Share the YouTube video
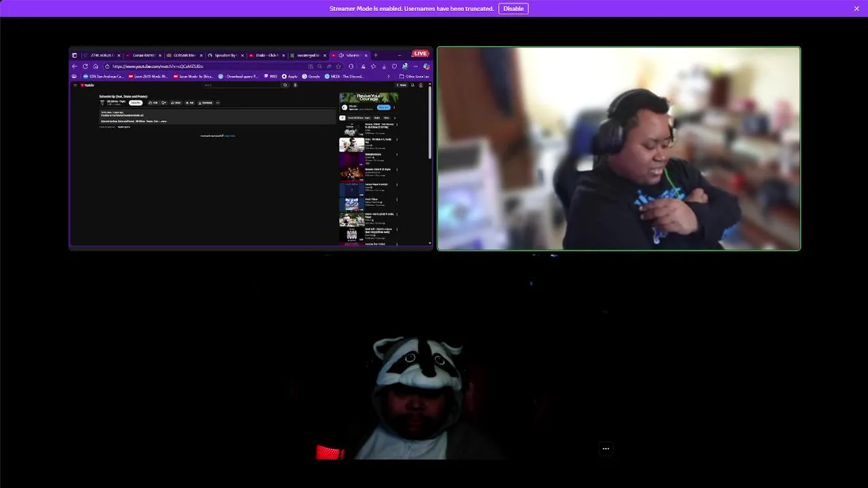This screenshot has height=488, width=868. click(x=176, y=102)
